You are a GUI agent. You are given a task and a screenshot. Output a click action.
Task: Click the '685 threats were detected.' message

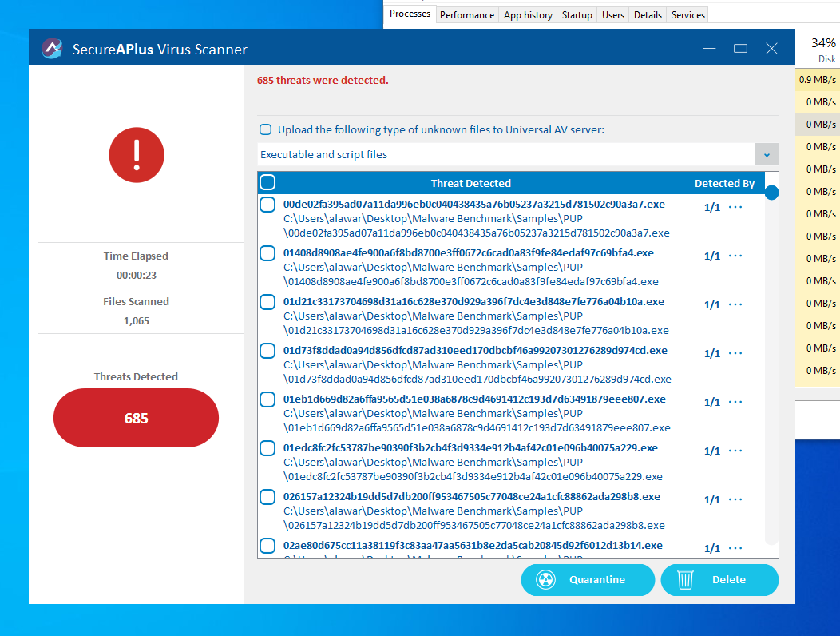point(323,81)
